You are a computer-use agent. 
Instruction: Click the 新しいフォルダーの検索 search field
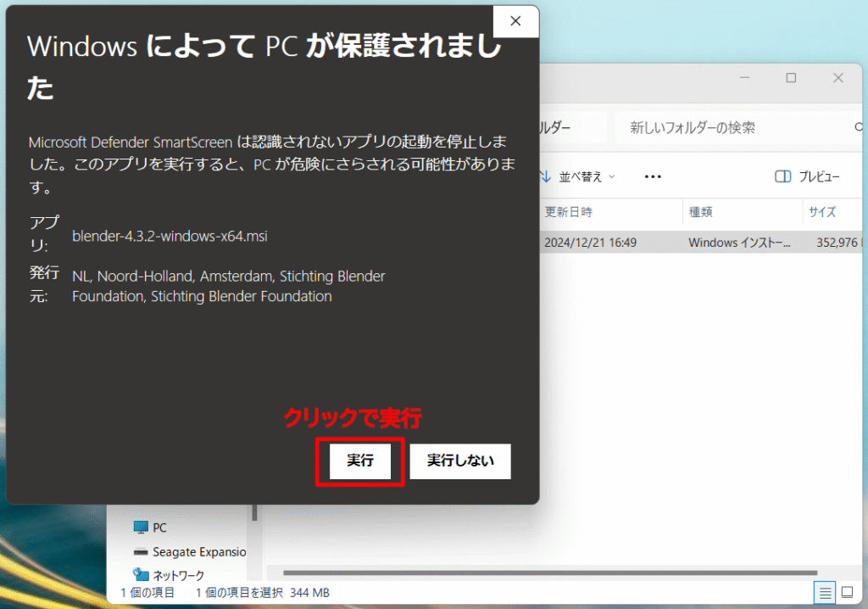click(739, 128)
